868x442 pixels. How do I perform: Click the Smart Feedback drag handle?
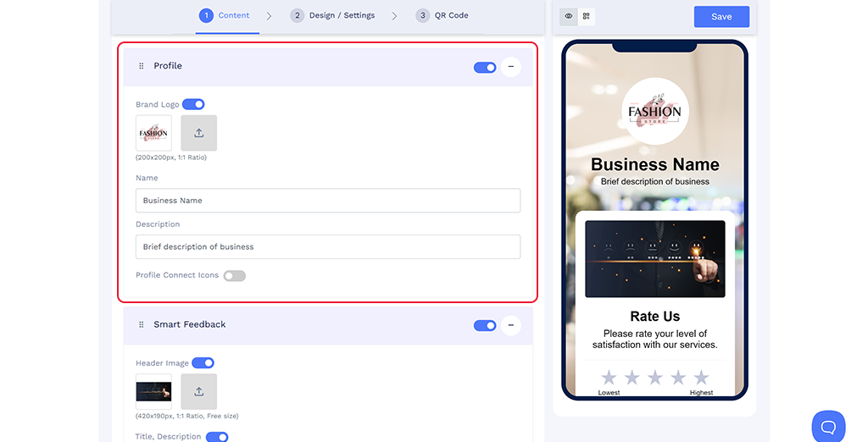point(142,324)
